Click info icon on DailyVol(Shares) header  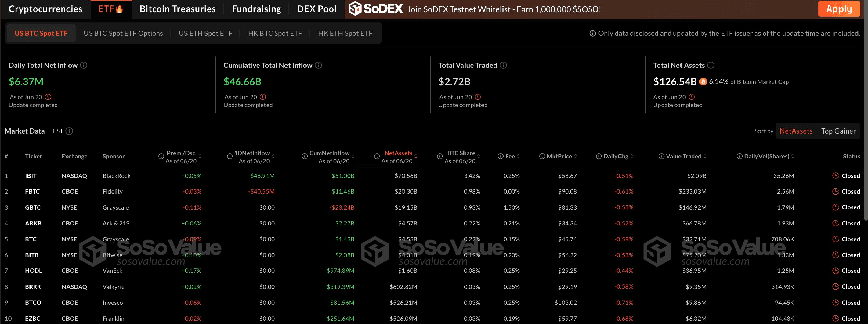coord(739,156)
